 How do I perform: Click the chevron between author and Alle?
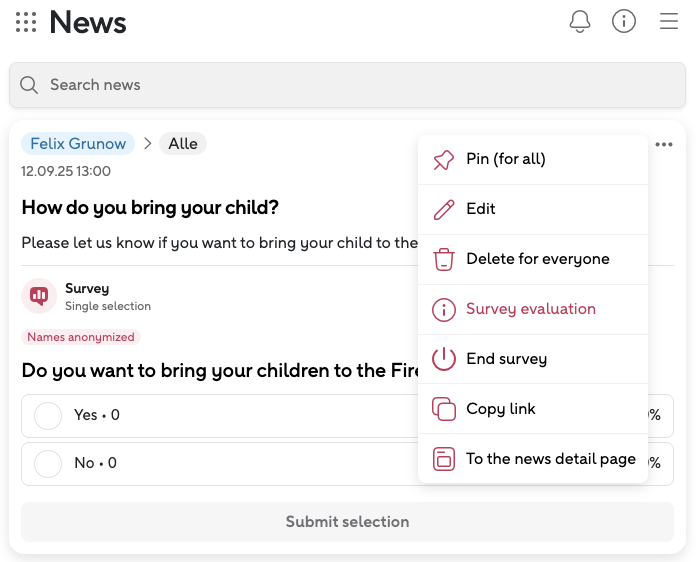coord(147,144)
